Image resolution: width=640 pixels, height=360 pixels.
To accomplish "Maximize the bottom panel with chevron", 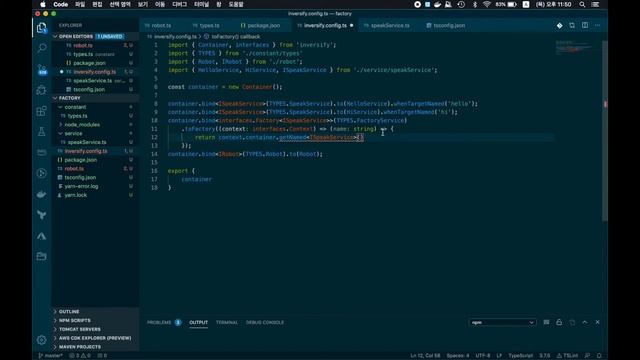I will pos(584,322).
